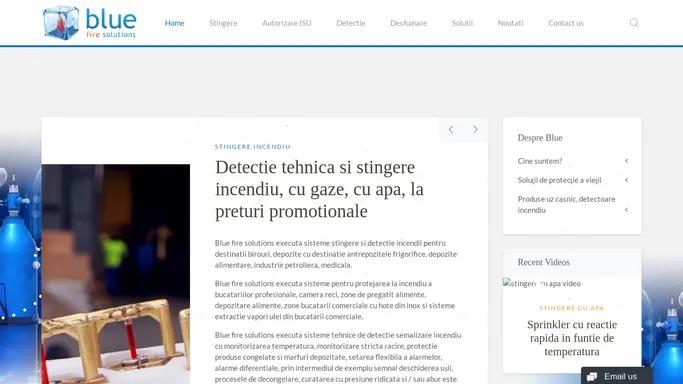Click the Despre Blue widget heading

coord(540,138)
